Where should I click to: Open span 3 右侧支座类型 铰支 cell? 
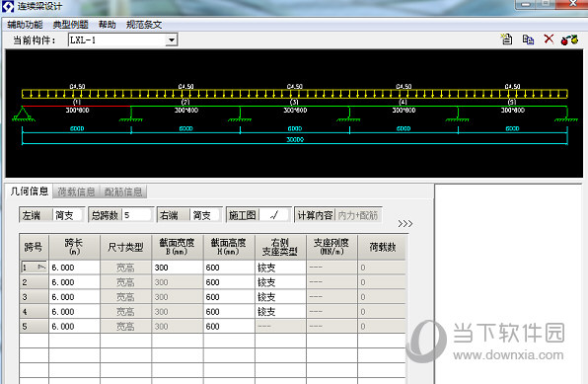(x=280, y=297)
